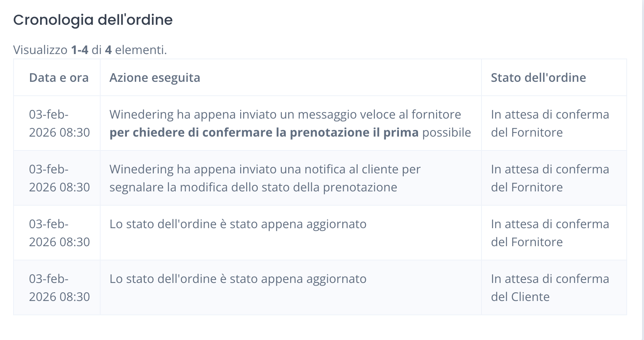Select second row's date cell

click(x=59, y=178)
